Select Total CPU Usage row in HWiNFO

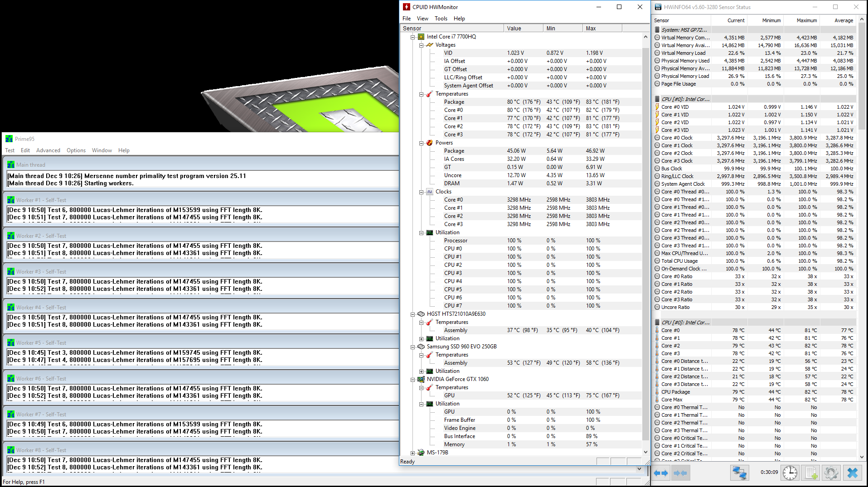pos(755,261)
